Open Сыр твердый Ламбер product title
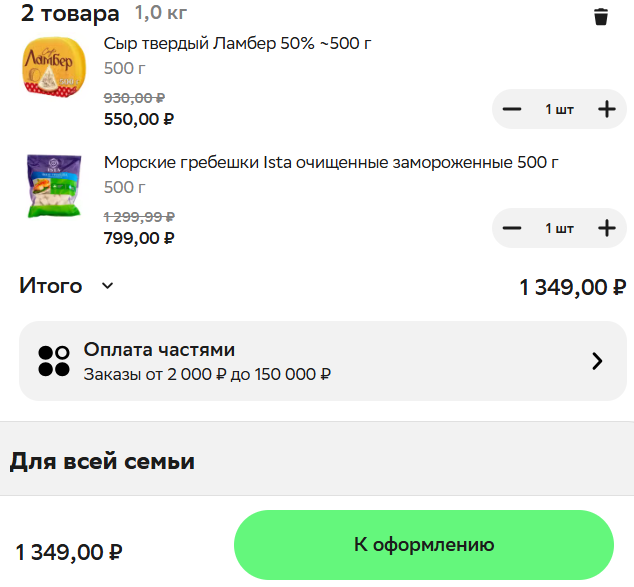 [238, 44]
